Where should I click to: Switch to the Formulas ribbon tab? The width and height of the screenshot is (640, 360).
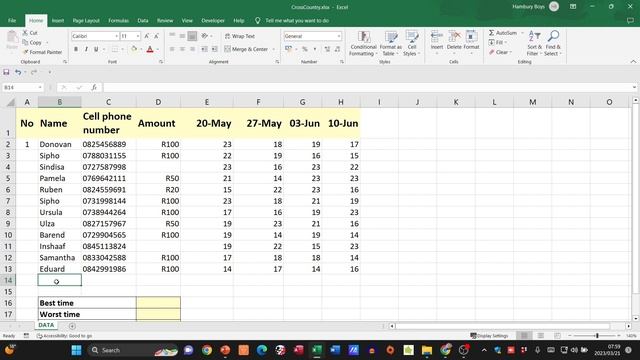point(118,20)
